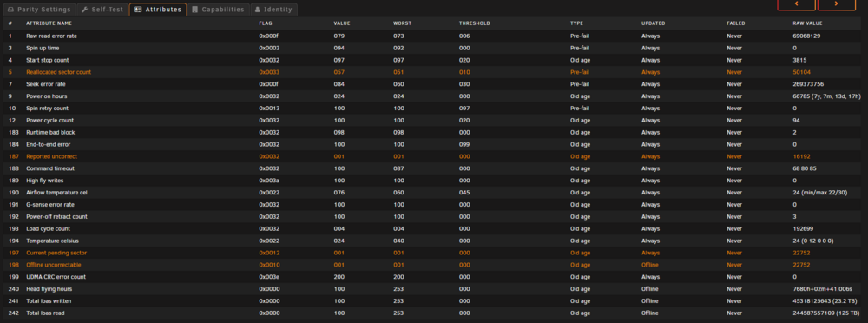Click the Attribute Name column header
This screenshot has height=323, width=868.
(49, 23)
